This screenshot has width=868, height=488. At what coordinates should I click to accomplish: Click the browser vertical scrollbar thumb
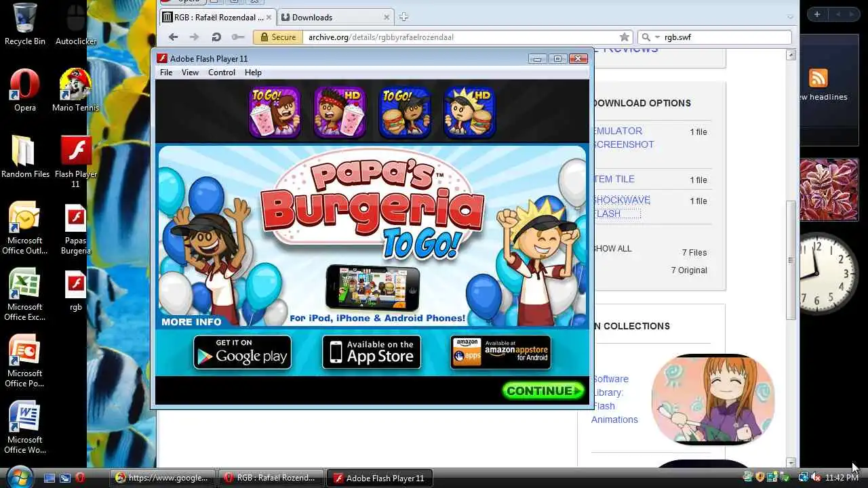pyautogui.click(x=791, y=260)
